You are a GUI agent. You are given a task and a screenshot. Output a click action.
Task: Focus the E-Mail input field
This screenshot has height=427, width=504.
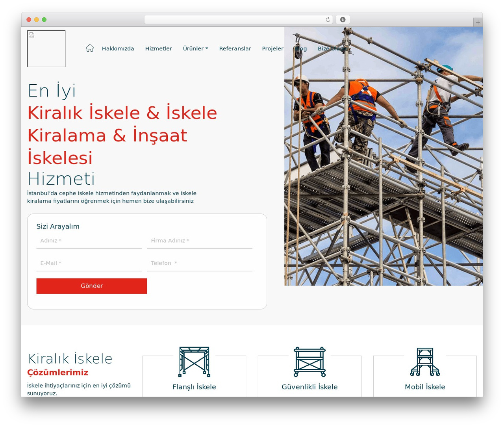click(89, 263)
